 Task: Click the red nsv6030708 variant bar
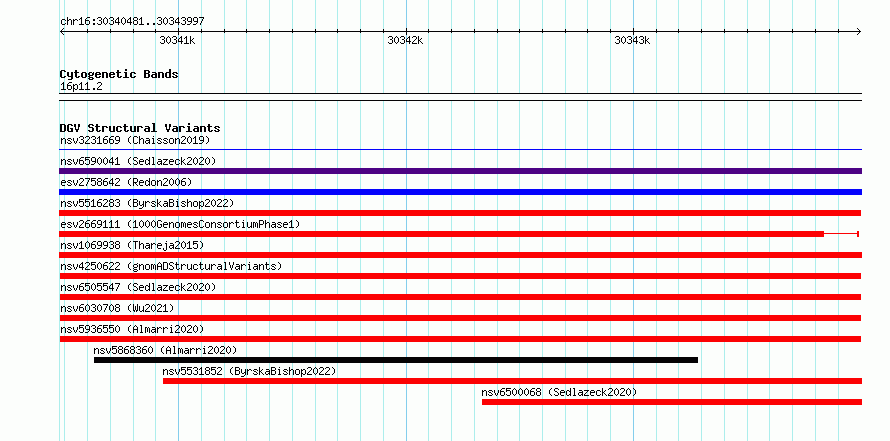pos(460,318)
